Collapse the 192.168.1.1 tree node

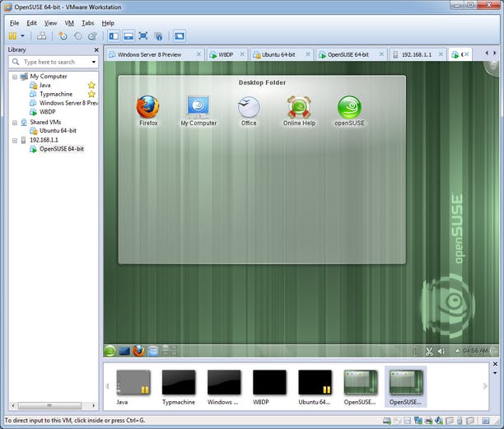15,141
